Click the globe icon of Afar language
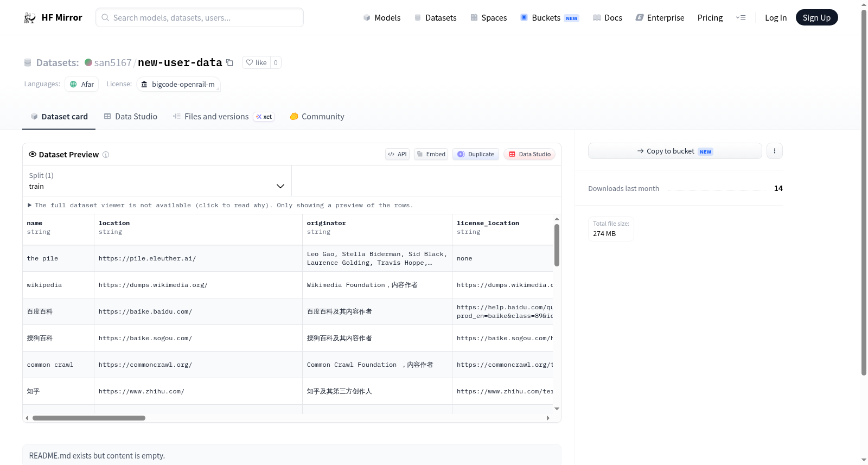Viewport: 868px width, 465px height. [73, 84]
